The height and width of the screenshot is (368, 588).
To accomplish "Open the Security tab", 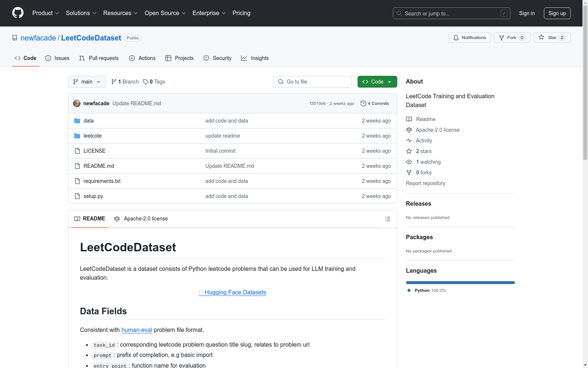I will pos(218,58).
